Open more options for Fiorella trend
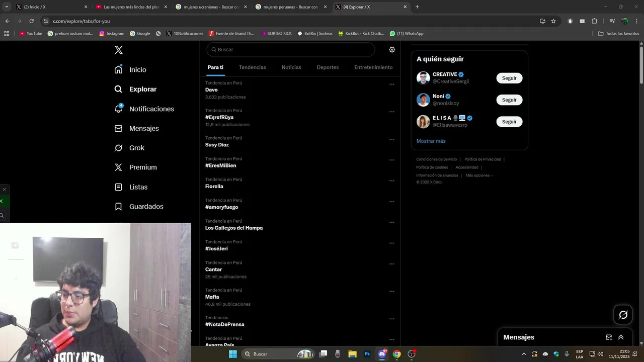The image size is (644, 362). click(392, 180)
